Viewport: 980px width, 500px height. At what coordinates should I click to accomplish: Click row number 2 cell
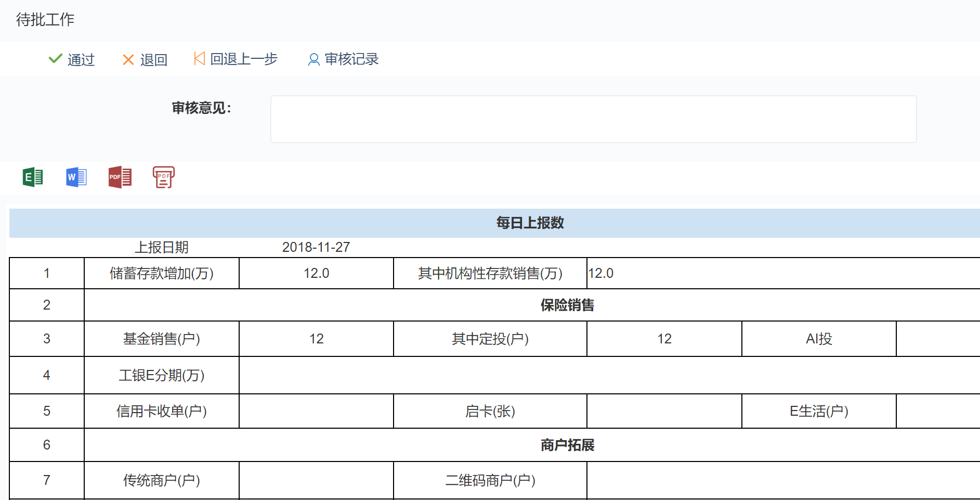[x=47, y=305]
